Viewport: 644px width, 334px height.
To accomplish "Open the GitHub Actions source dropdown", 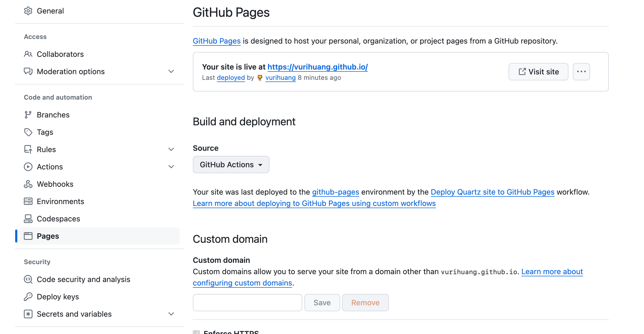I will [231, 165].
